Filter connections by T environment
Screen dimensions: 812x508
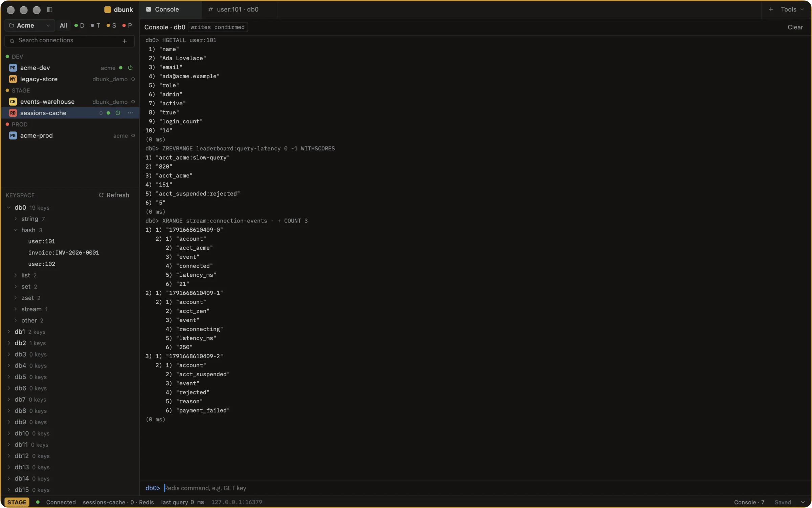95,25
